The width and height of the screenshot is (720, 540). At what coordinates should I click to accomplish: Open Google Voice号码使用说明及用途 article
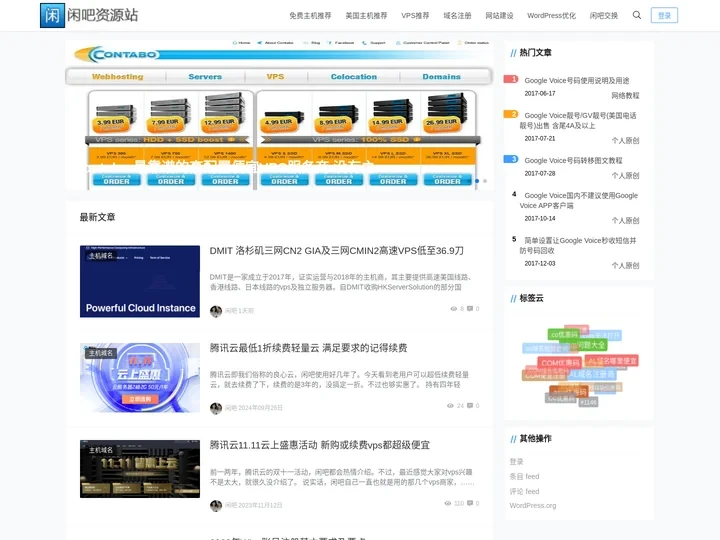click(576, 80)
